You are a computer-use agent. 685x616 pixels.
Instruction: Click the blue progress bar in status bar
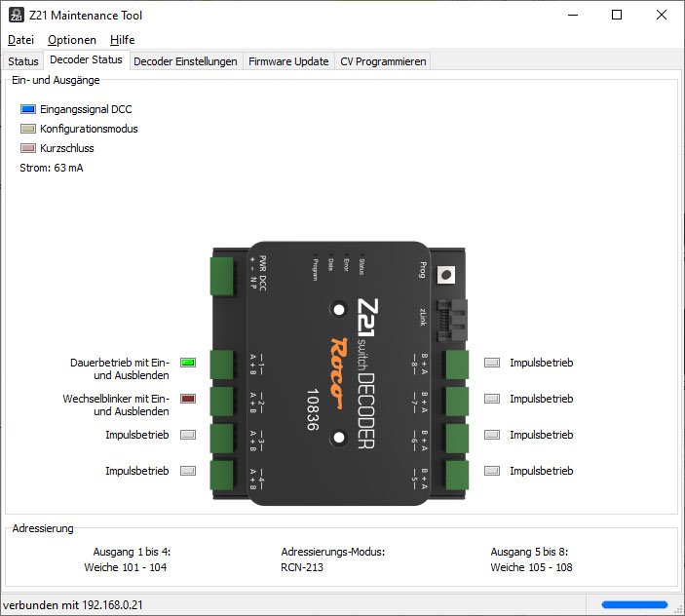click(634, 605)
